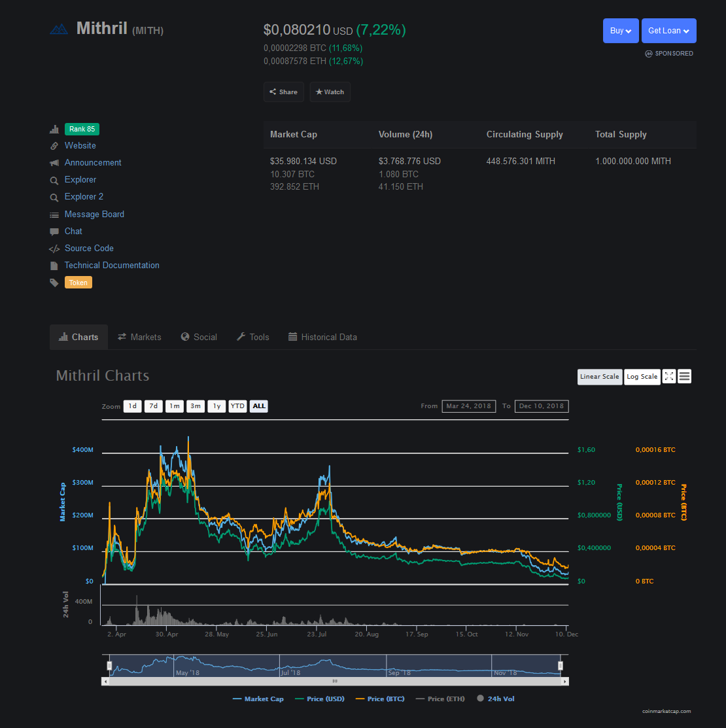Open the Historical Data tab
This screenshot has height=728, width=726.
[x=322, y=337]
